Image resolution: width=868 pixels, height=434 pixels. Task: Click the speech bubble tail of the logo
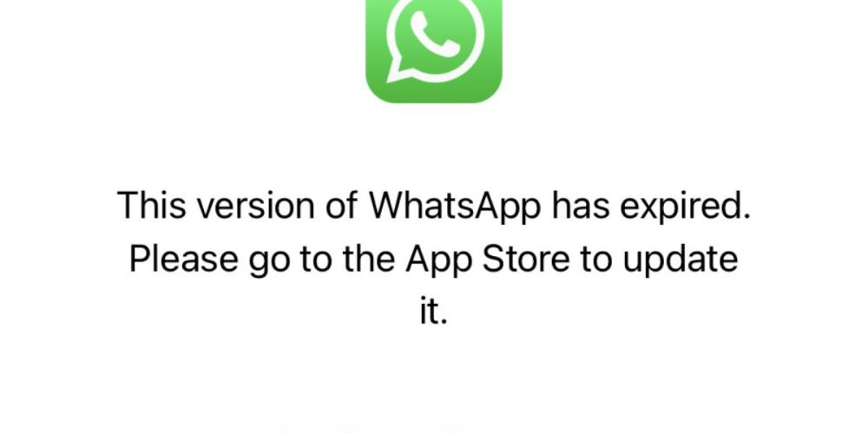(x=399, y=72)
